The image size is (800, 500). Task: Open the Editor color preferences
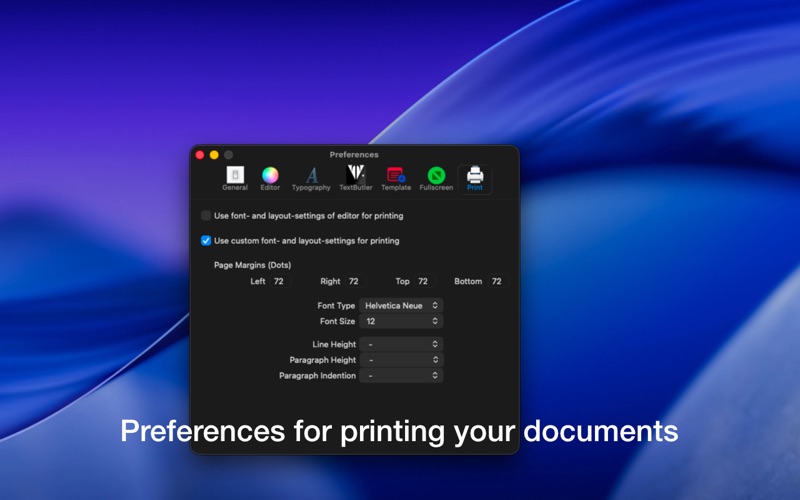[x=270, y=179]
